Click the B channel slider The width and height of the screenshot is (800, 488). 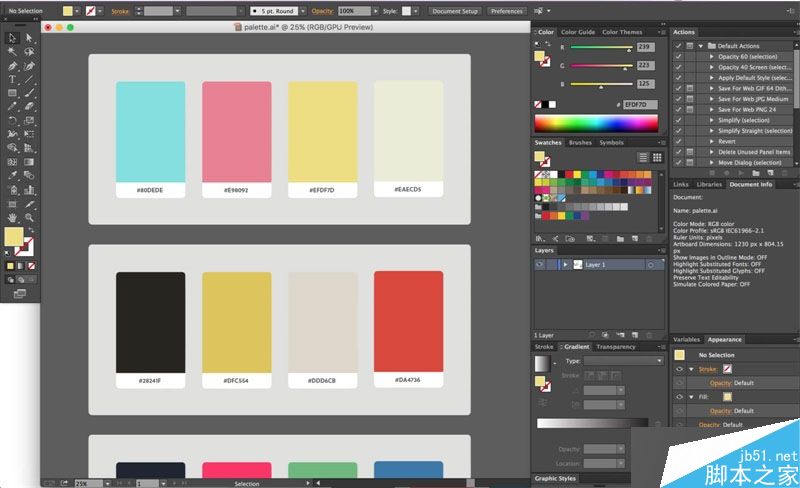pos(601,84)
